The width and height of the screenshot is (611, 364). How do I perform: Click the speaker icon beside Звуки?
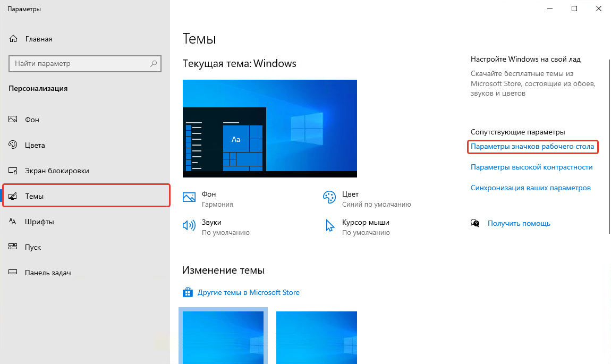(189, 225)
